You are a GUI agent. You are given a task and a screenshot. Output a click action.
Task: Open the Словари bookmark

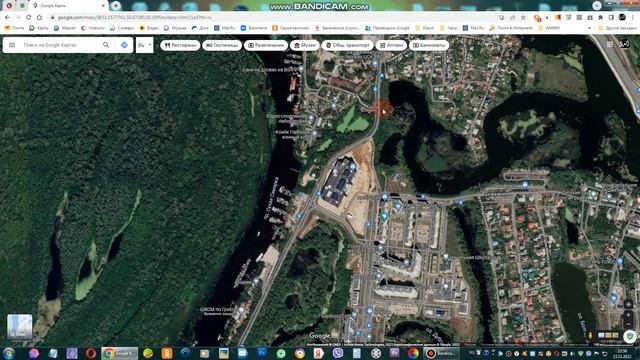pyautogui.click(x=122, y=28)
